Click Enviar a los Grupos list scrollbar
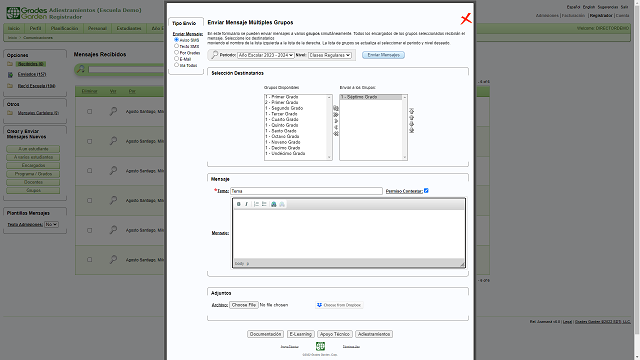This screenshot has width=640, height=360. pyautogui.click(x=404, y=127)
